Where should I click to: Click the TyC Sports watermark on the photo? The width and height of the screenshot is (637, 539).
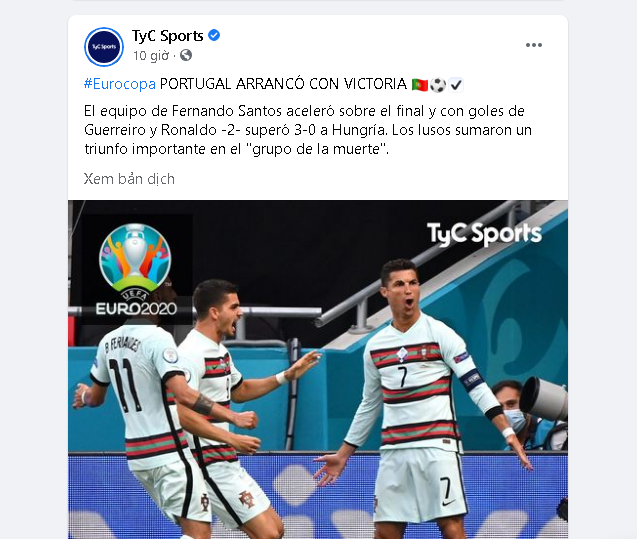(x=484, y=234)
